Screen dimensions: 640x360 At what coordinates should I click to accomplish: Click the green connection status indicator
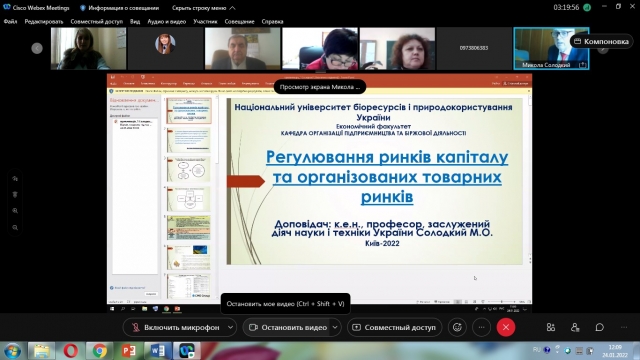coord(587,8)
